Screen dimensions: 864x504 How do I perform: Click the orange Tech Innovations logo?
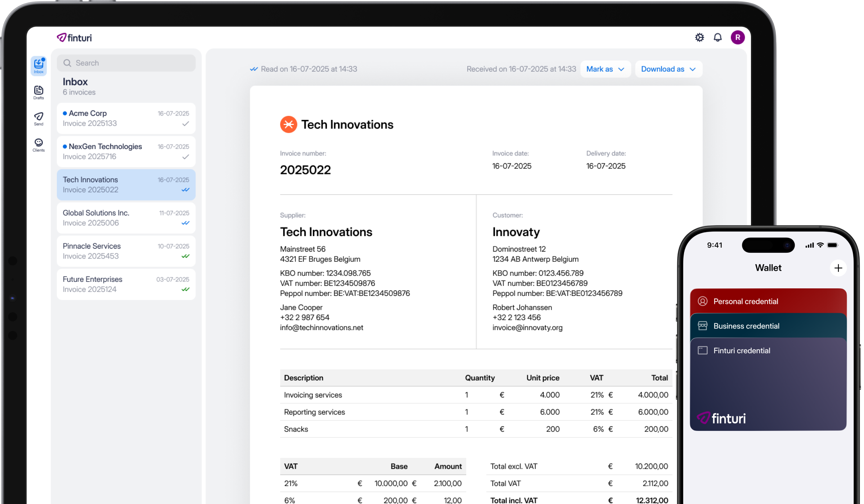[288, 125]
